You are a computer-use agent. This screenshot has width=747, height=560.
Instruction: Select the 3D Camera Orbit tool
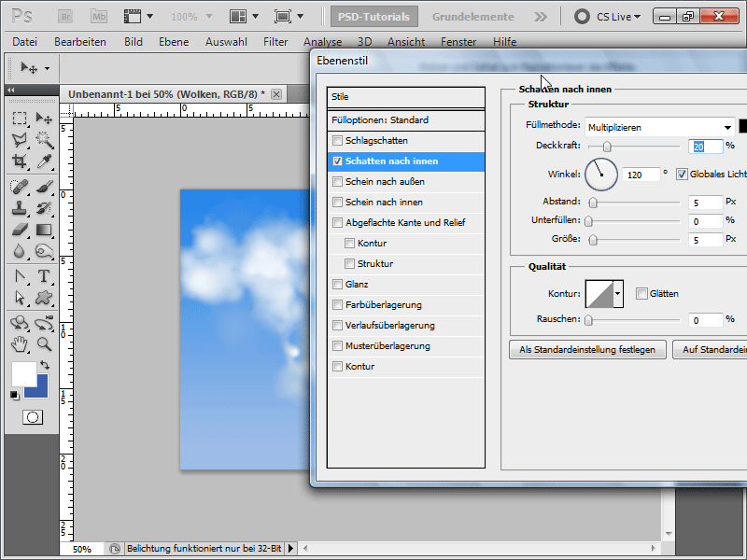click(x=44, y=323)
